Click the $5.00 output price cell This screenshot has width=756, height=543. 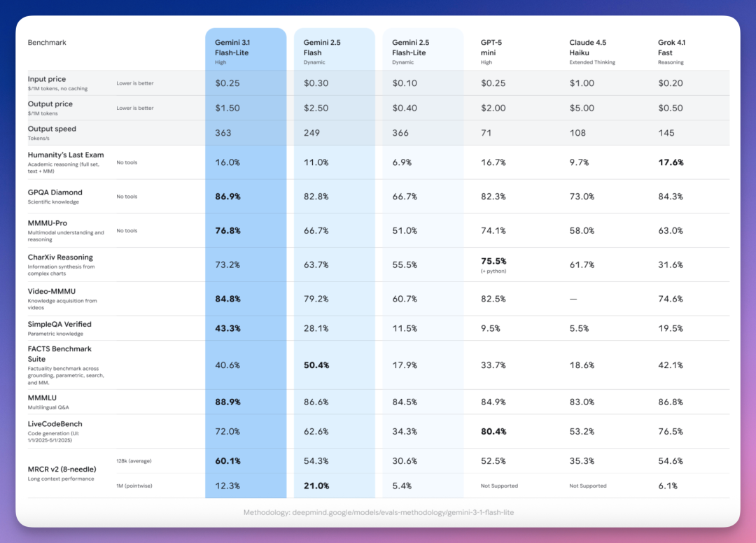[x=582, y=108]
